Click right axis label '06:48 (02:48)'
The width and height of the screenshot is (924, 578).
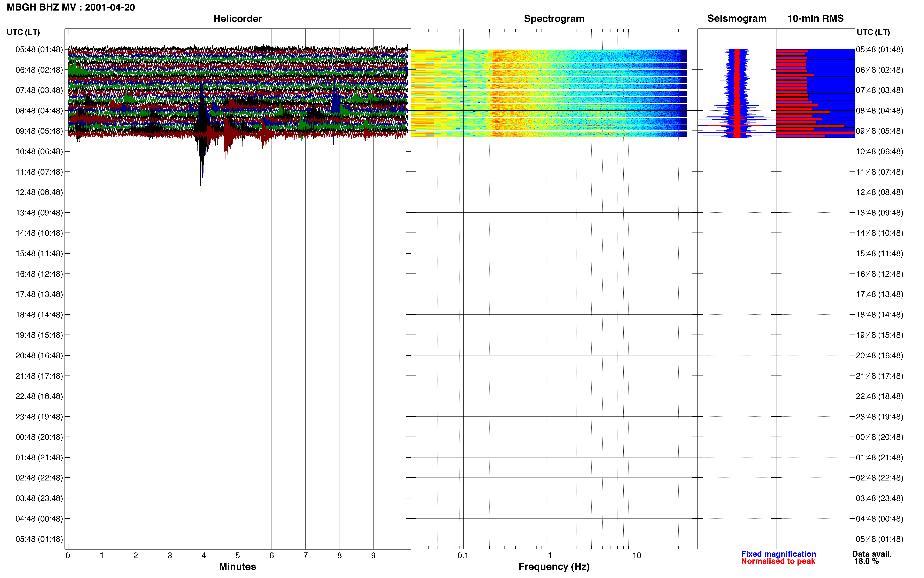(x=880, y=70)
